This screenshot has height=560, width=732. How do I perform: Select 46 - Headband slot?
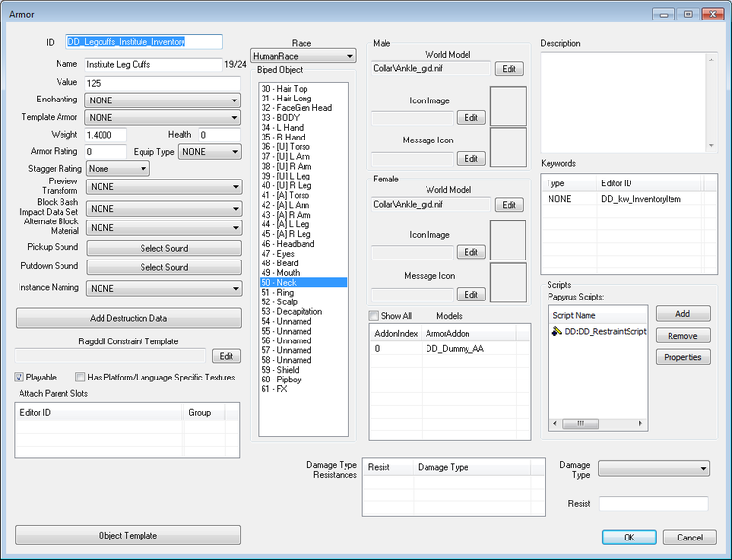point(303,244)
